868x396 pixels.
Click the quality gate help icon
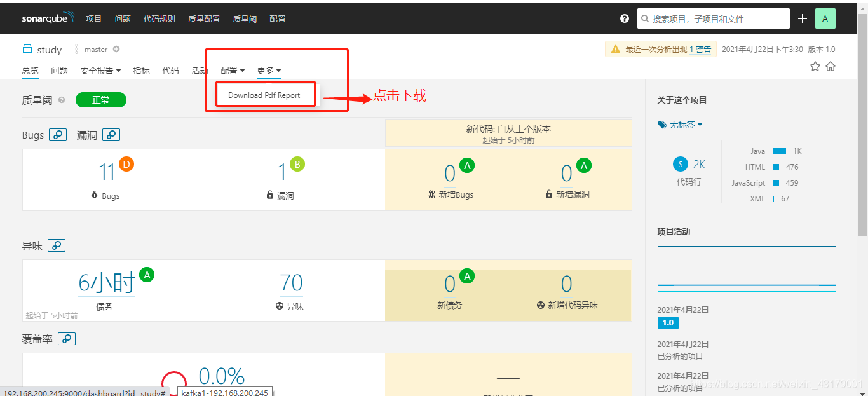62,100
